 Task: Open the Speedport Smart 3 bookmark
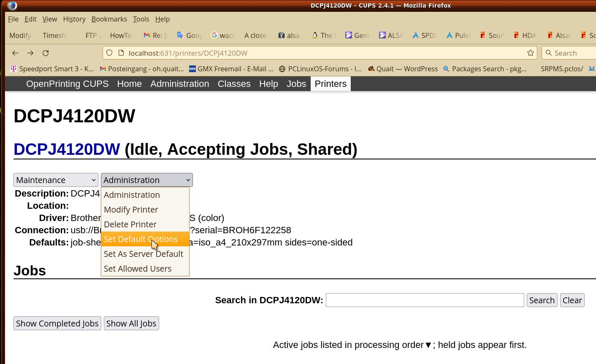pyautogui.click(x=52, y=69)
